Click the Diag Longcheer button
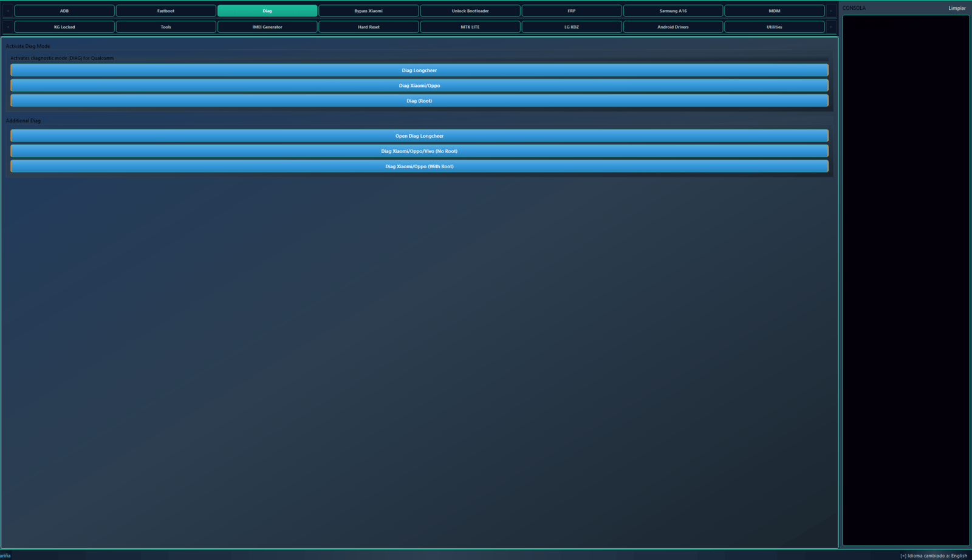The image size is (972, 560). (x=419, y=70)
